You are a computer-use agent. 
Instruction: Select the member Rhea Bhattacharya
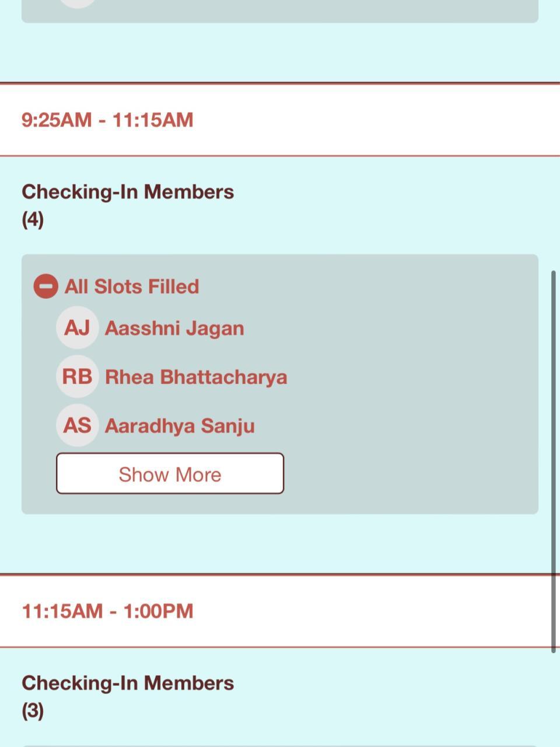tap(195, 377)
